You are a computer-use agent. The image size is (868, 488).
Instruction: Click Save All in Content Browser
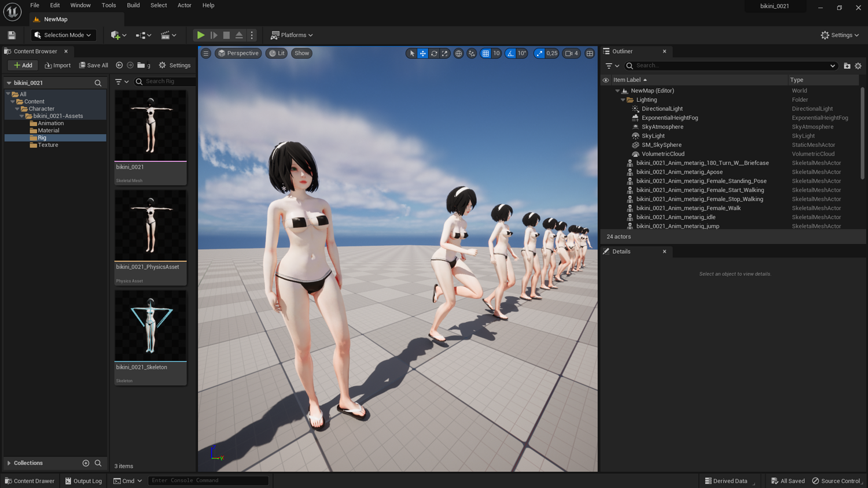click(x=94, y=65)
